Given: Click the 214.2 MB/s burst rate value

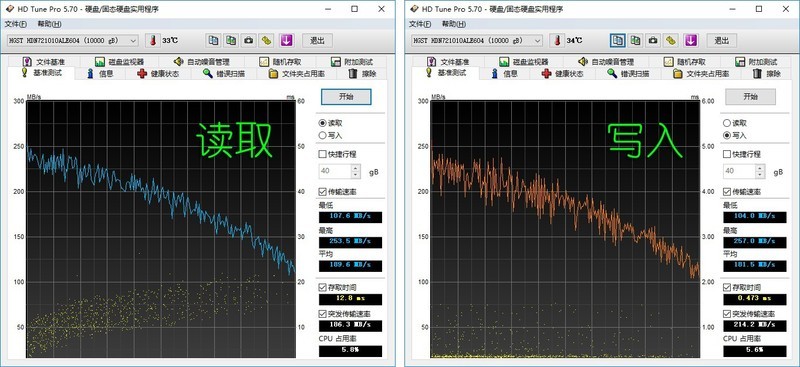Looking at the screenshot, I should [755, 325].
